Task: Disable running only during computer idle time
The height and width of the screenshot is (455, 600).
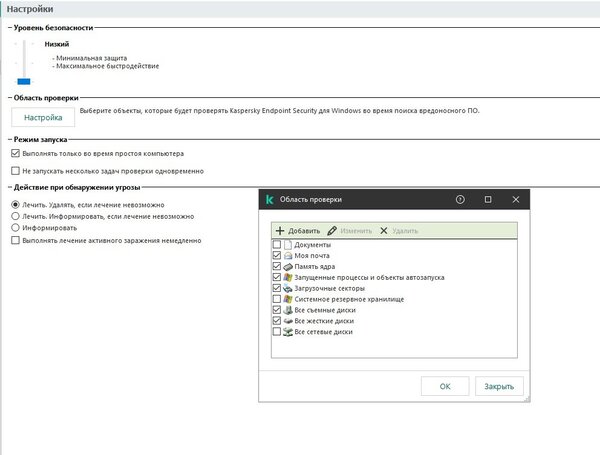Action: pyautogui.click(x=15, y=153)
